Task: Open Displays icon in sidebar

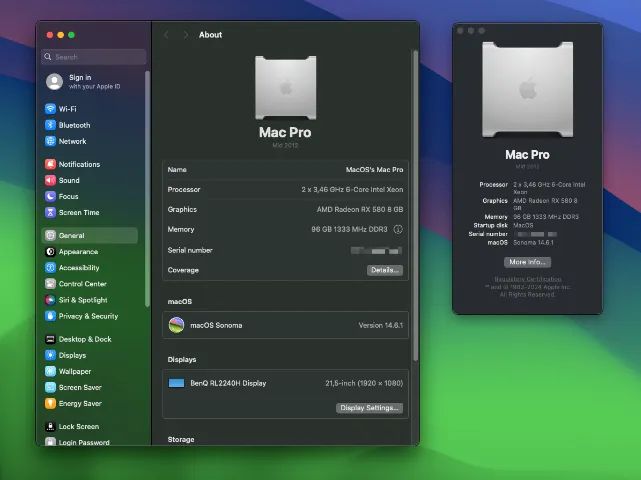Action: click(50, 355)
